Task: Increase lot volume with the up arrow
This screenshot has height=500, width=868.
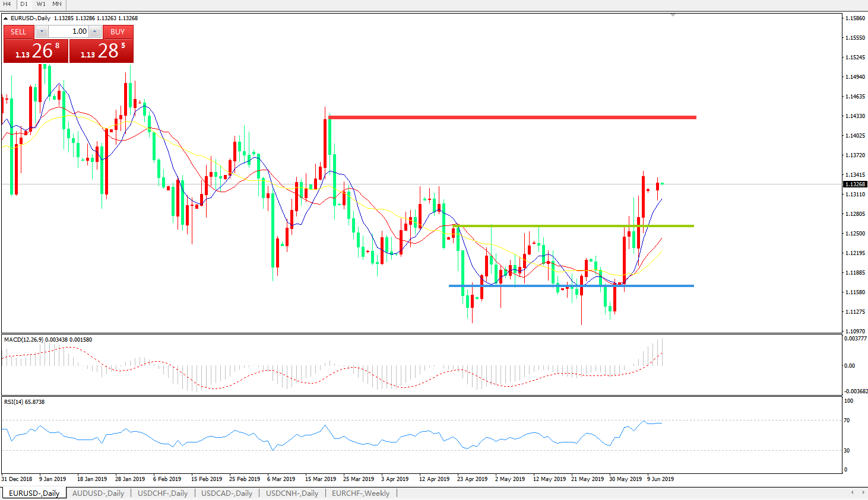Action: (x=94, y=31)
